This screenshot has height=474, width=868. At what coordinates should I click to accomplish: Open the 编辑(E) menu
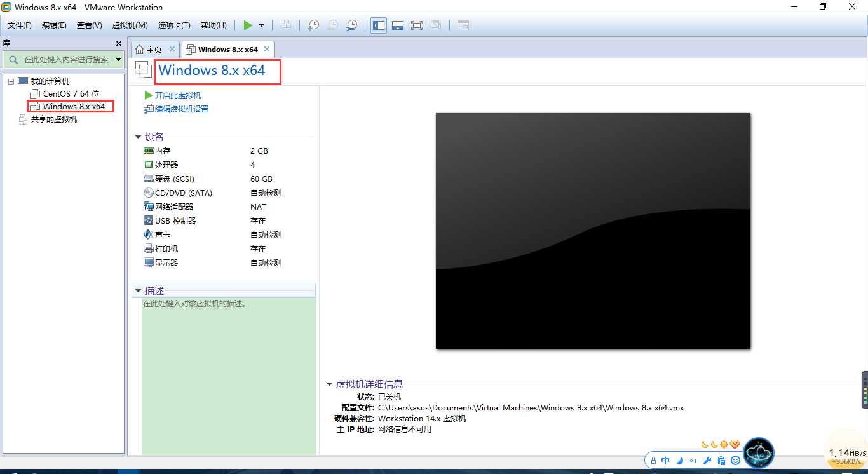[x=54, y=25]
